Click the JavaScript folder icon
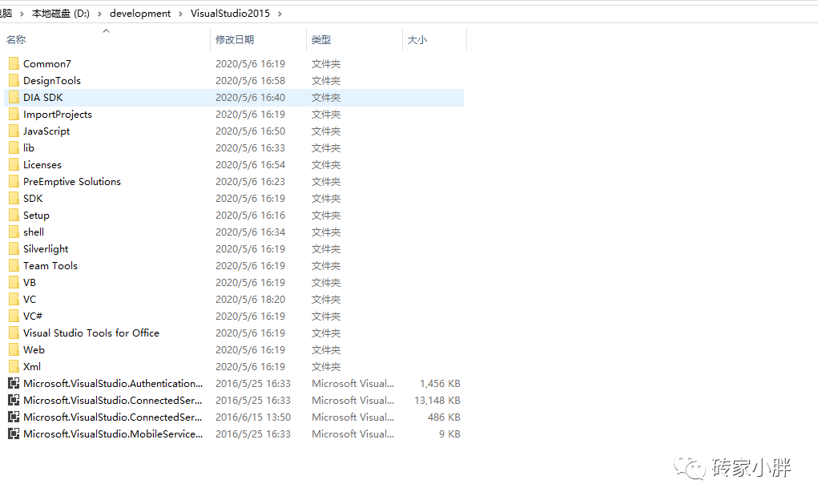Viewport: 818px width, 504px height. [14, 131]
